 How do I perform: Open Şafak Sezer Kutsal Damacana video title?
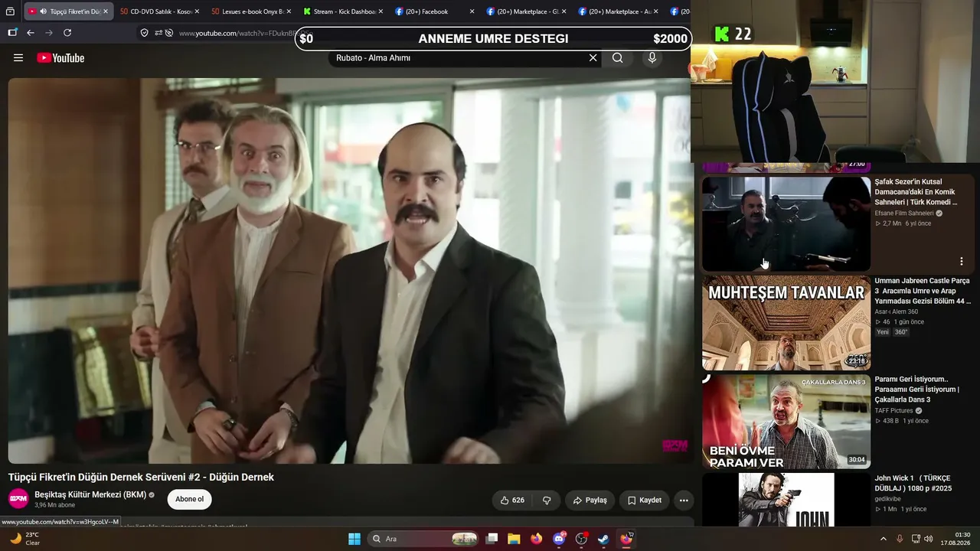tap(916, 192)
